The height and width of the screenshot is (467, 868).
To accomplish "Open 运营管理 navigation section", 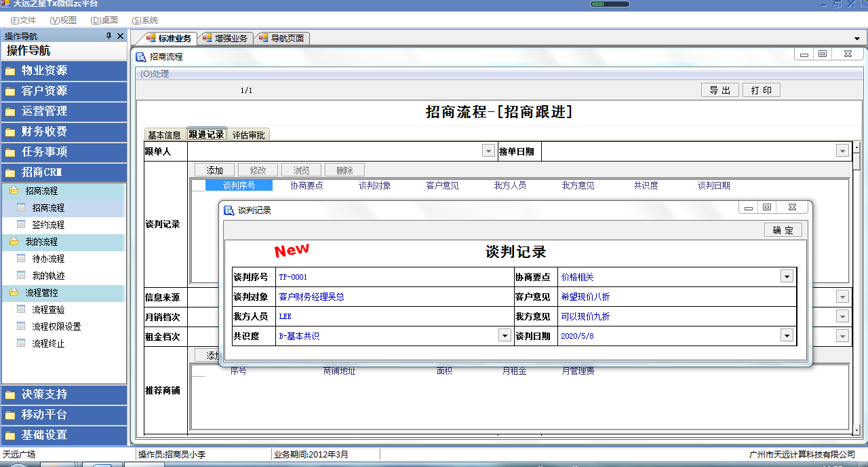I will [64, 111].
